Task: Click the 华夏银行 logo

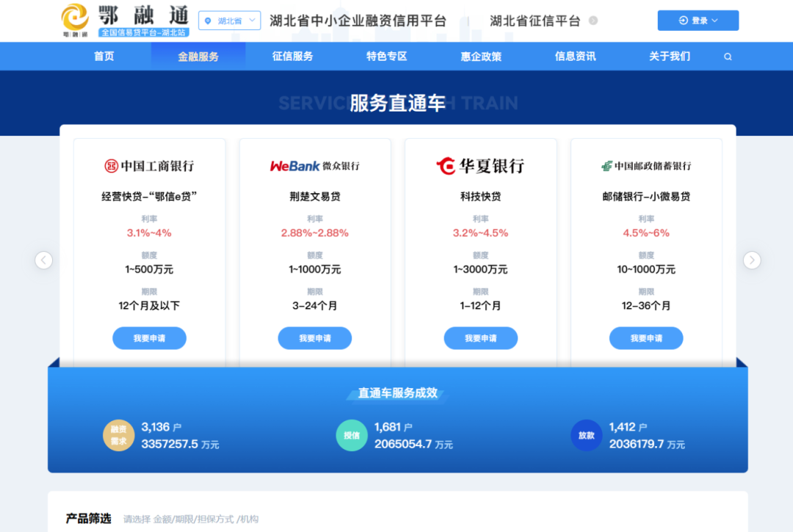Action: (x=480, y=166)
